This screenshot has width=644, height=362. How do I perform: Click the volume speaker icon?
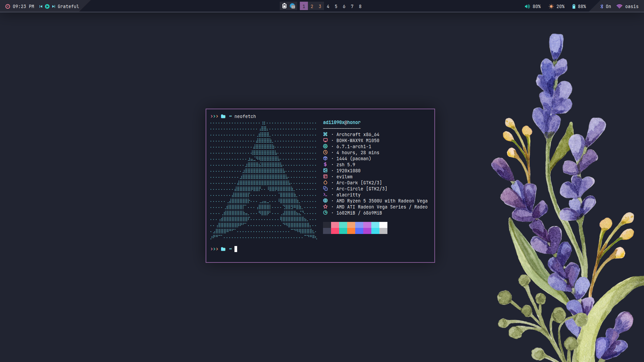527,6
